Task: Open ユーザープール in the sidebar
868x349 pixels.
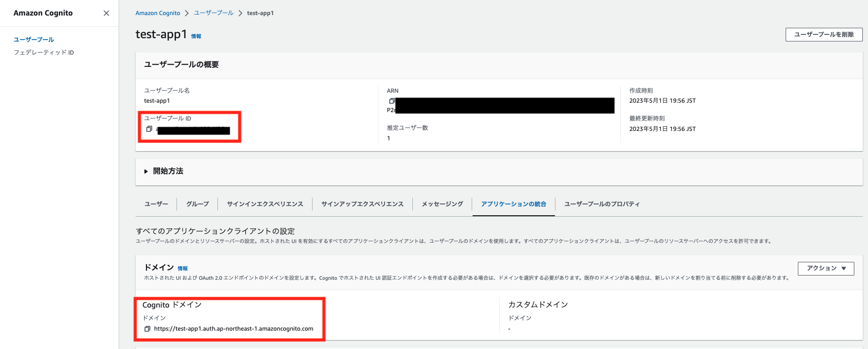Action: point(34,40)
